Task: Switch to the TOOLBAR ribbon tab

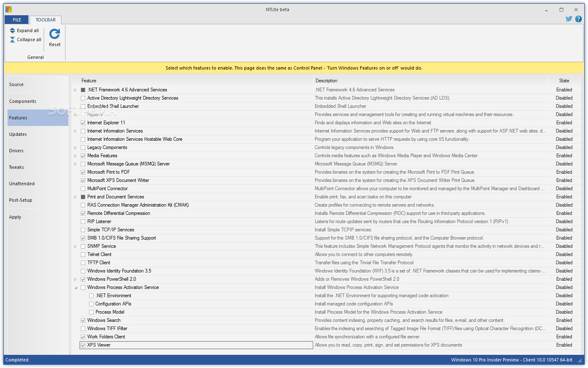Action: (x=45, y=20)
